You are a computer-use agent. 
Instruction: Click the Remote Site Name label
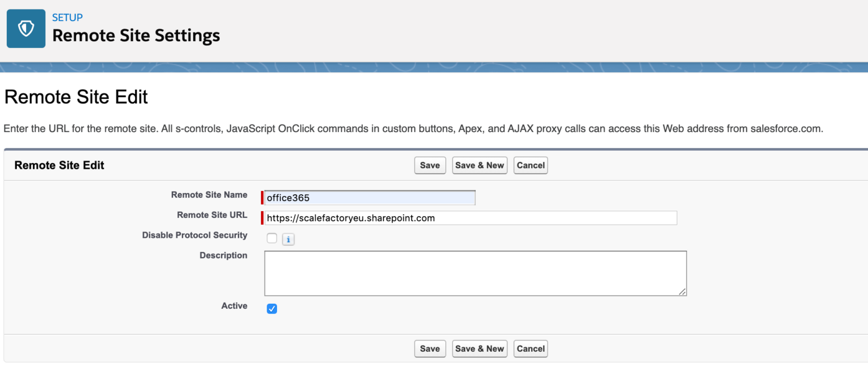[x=209, y=195]
